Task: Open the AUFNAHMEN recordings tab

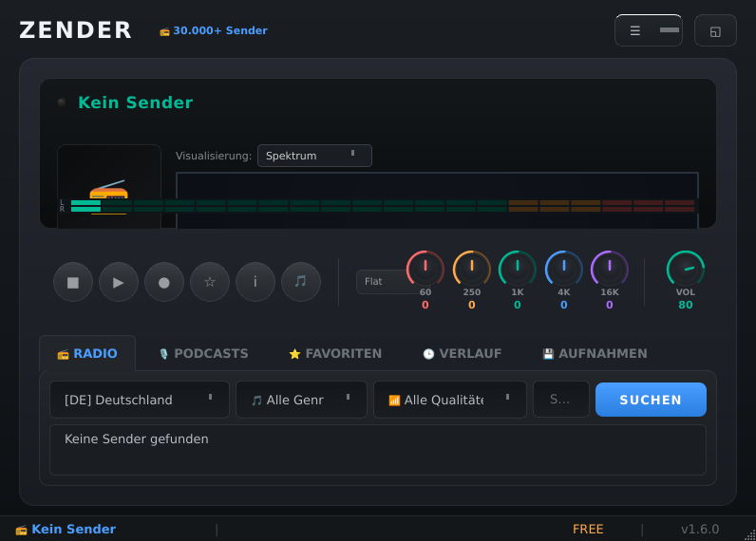Action: coord(595,353)
